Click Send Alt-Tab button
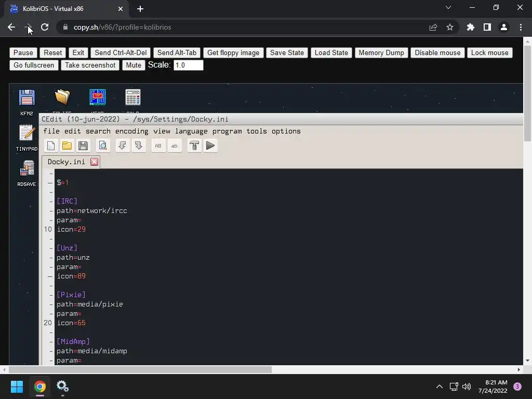Image resolution: width=532 pixels, height=399 pixels. click(x=177, y=52)
